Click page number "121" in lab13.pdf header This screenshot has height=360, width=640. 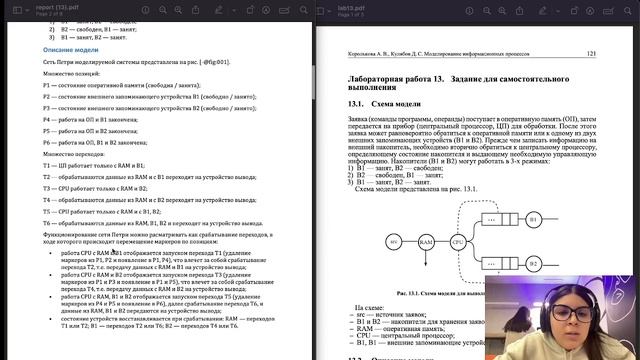click(x=591, y=53)
